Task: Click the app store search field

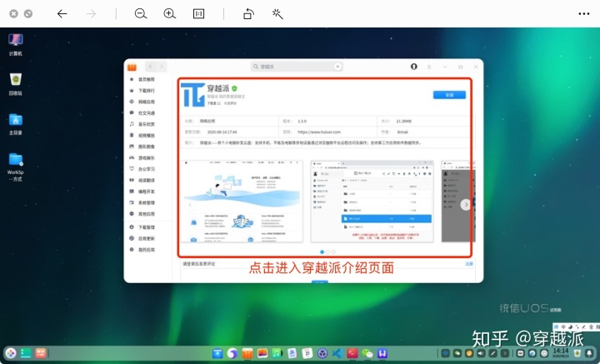Action: pyautogui.click(x=297, y=67)
